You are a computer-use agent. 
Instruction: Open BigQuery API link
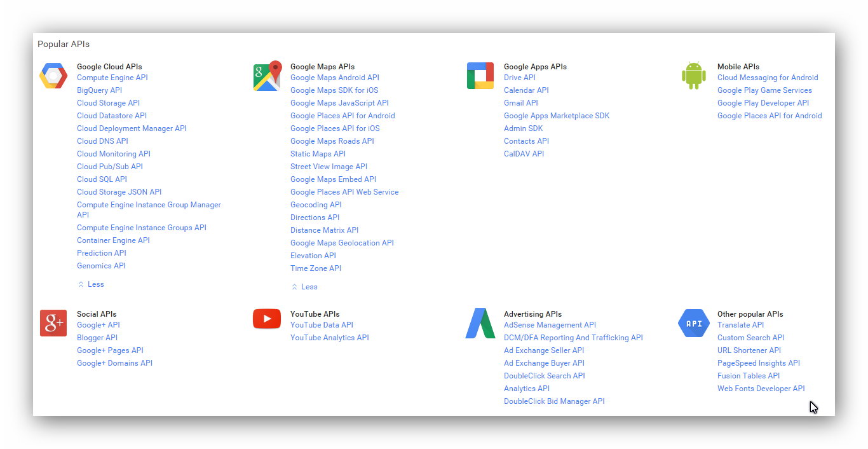99,90
